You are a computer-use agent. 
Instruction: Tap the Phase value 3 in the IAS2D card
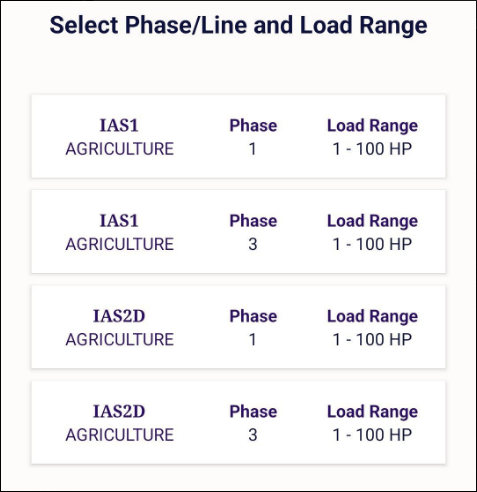(x=253, y=435)
